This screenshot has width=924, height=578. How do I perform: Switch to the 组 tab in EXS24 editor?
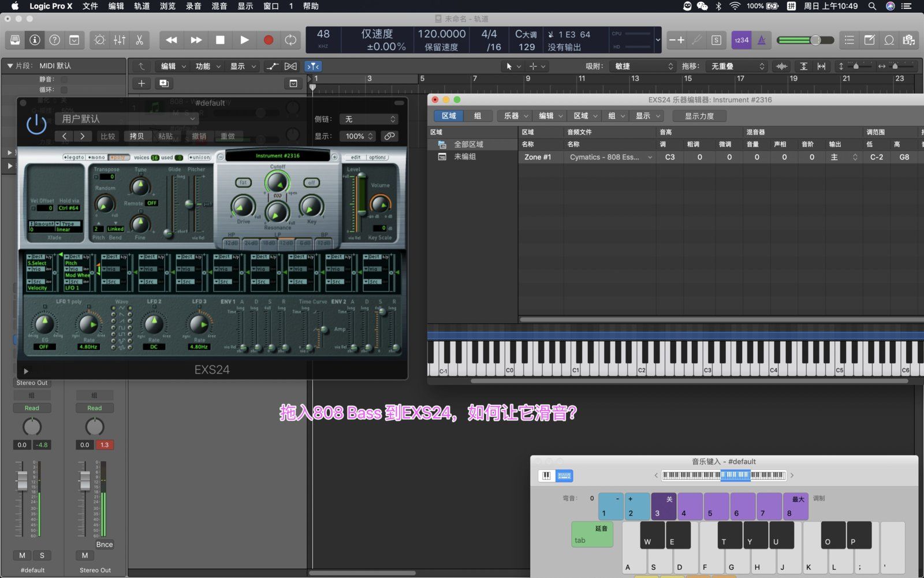coord(478,116)
